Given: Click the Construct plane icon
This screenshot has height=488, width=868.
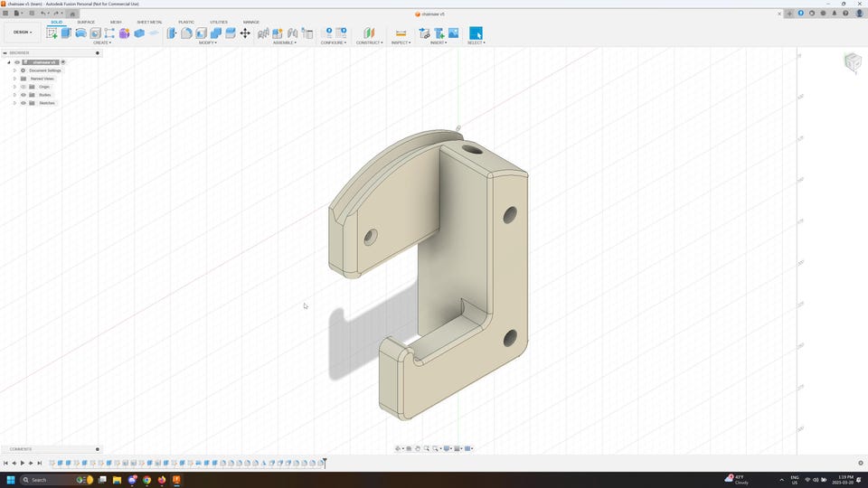Looking at the screenshot, I should 369,33.
